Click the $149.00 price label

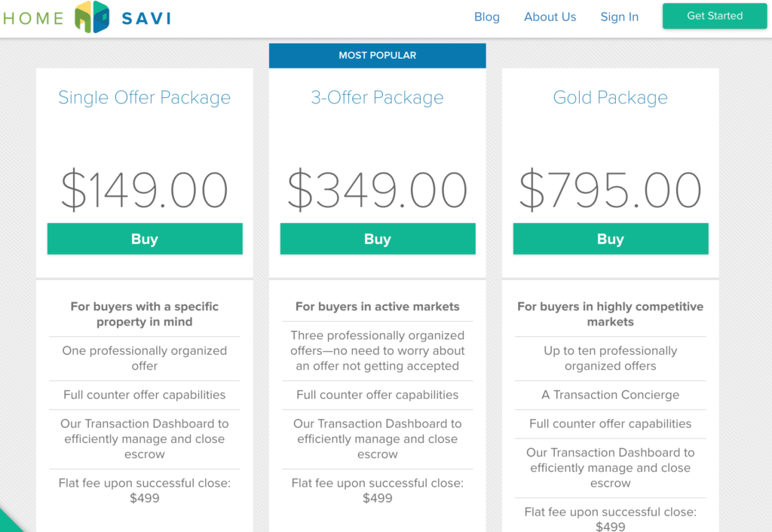click(144, 190)
